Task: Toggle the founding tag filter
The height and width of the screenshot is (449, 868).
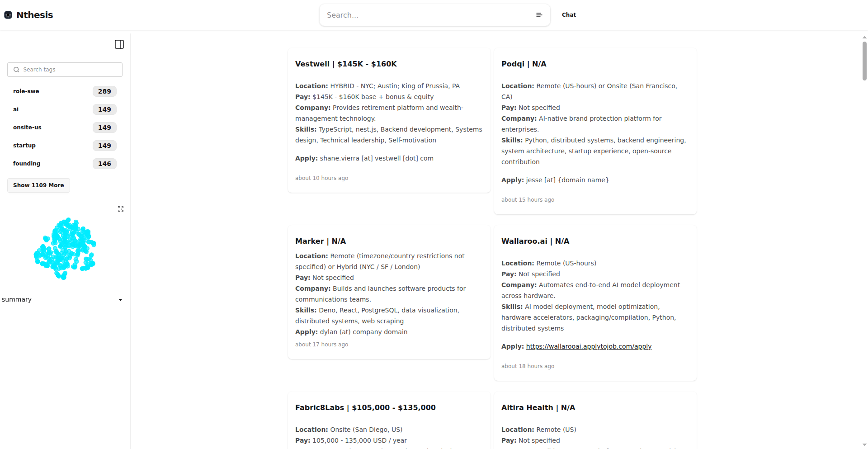Action: coord(27,164)
